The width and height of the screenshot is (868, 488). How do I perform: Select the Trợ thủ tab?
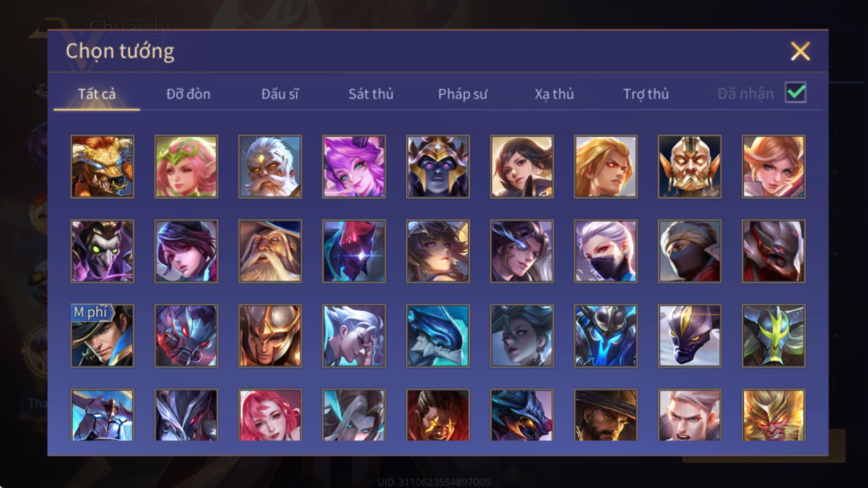tap(646, 94)
